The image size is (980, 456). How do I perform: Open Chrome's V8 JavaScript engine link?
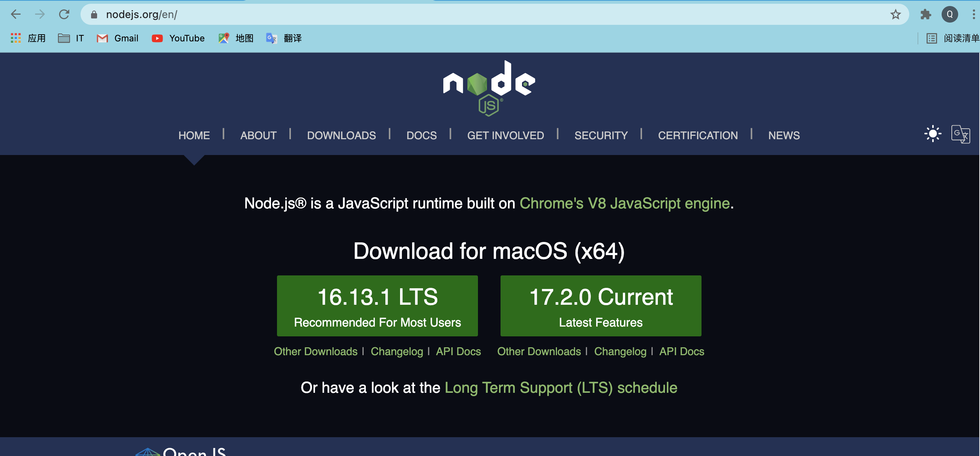(624, 204)
